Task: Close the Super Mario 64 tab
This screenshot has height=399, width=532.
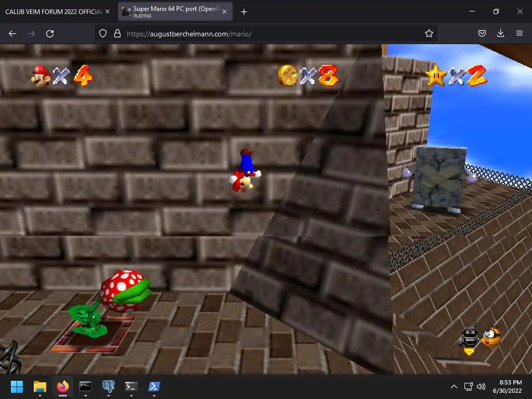Action: 224,11
